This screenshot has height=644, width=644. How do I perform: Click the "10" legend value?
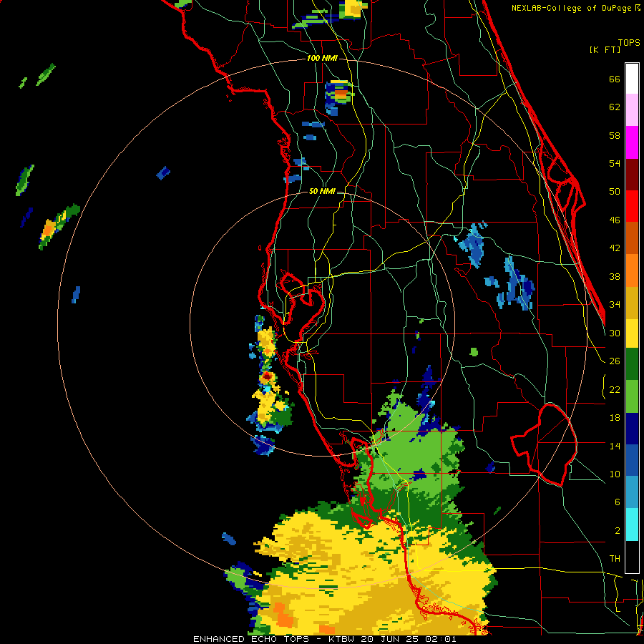click(x=615, y=474)
